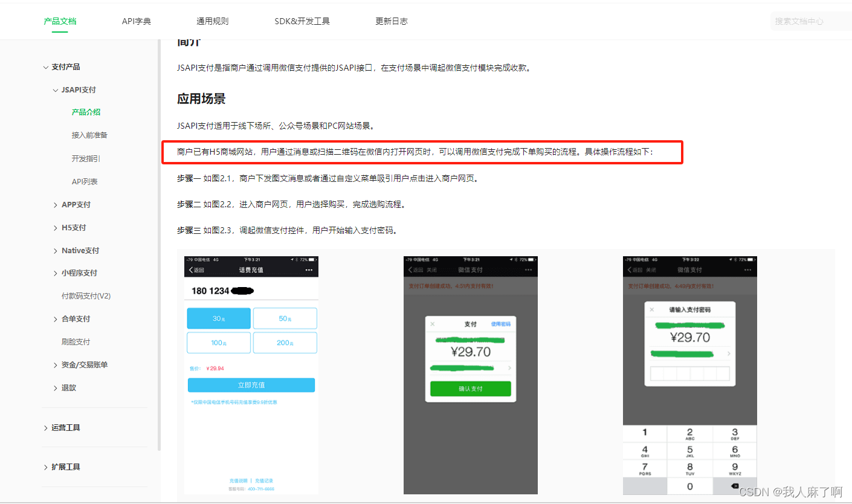Open 付款码支付(V2) sidebar item
Image resolution: width=852 pixels, height=504 pixels.
pos(86,296)
